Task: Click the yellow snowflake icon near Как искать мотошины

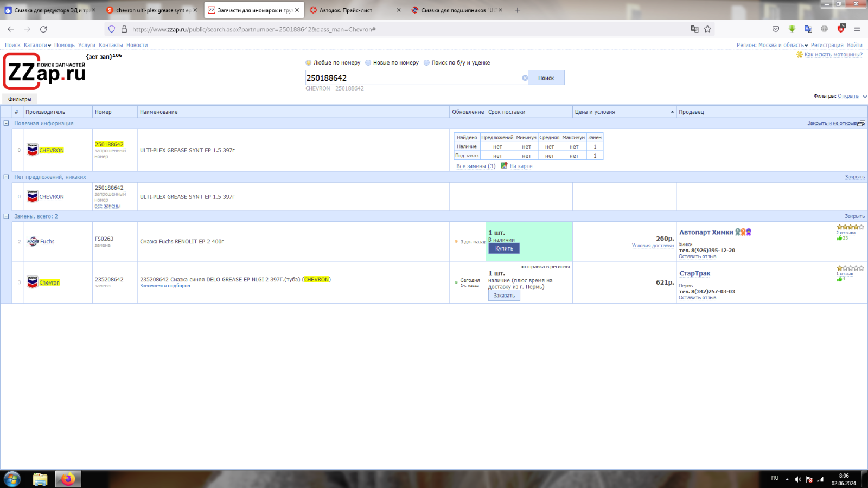Action: (800, 55)
